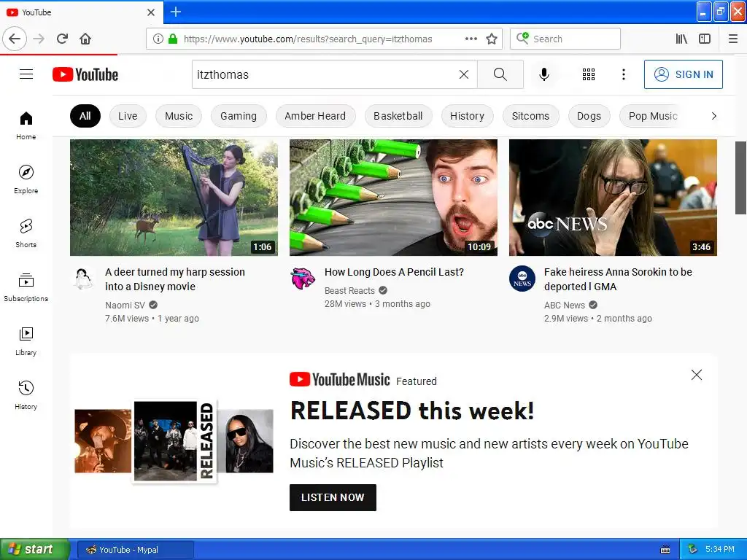Show more filter chips with right chevron
The image size is (747, 560).
tap(713, 116)
